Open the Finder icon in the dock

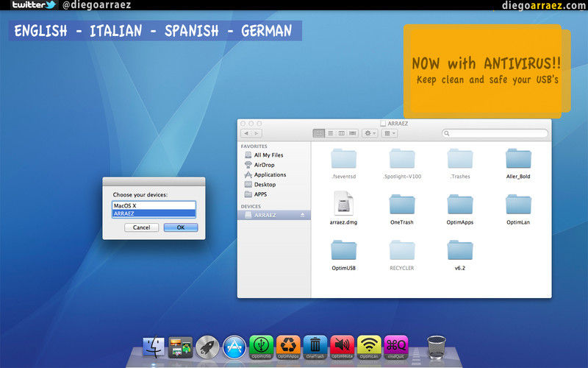[x=154, y=346]
